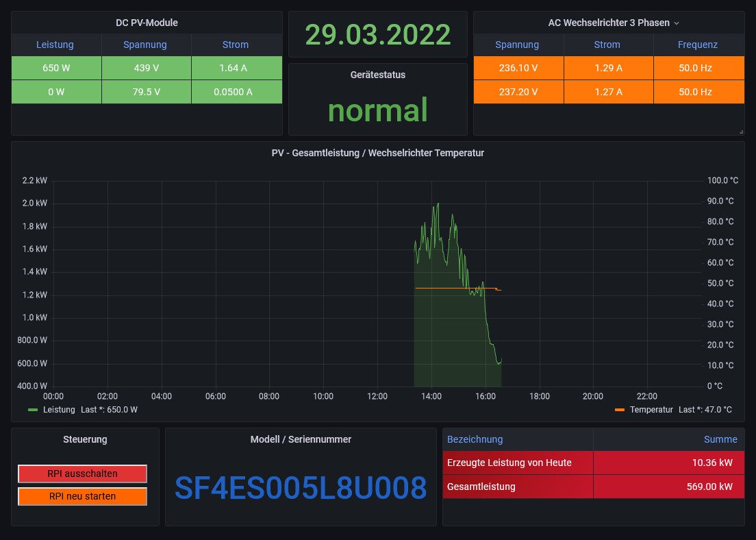Sort the summary table by Summe header

[720, 439]
